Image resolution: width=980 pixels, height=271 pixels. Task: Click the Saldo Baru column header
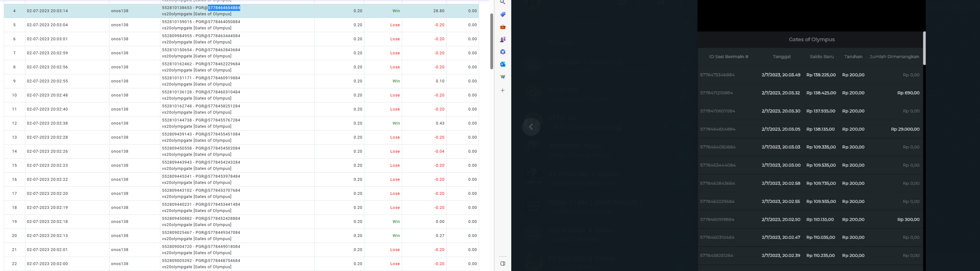(822, 57)
